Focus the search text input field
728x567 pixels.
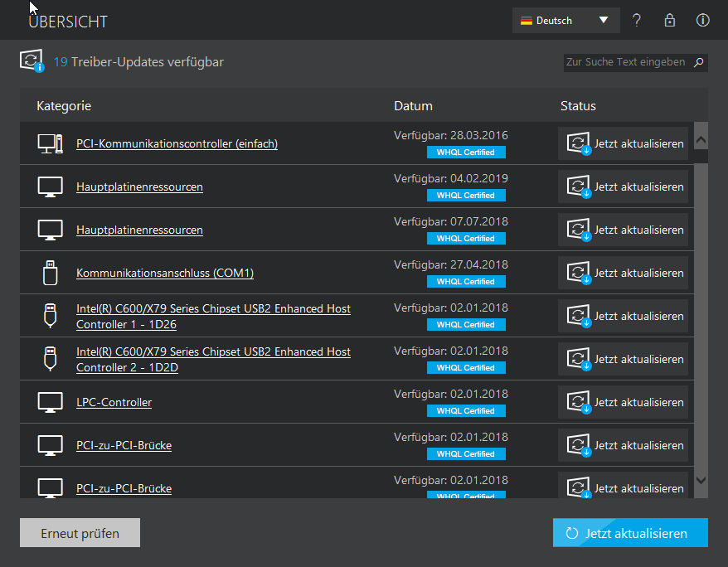click(625, 62)
